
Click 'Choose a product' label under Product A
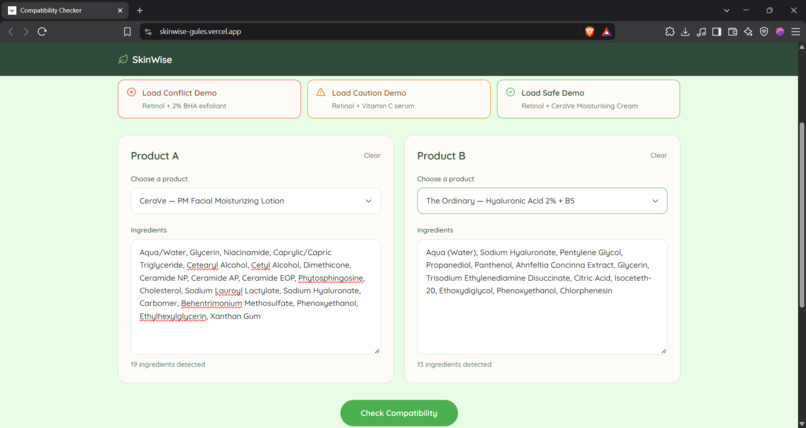pyautogui.click(x=159, y=179)
